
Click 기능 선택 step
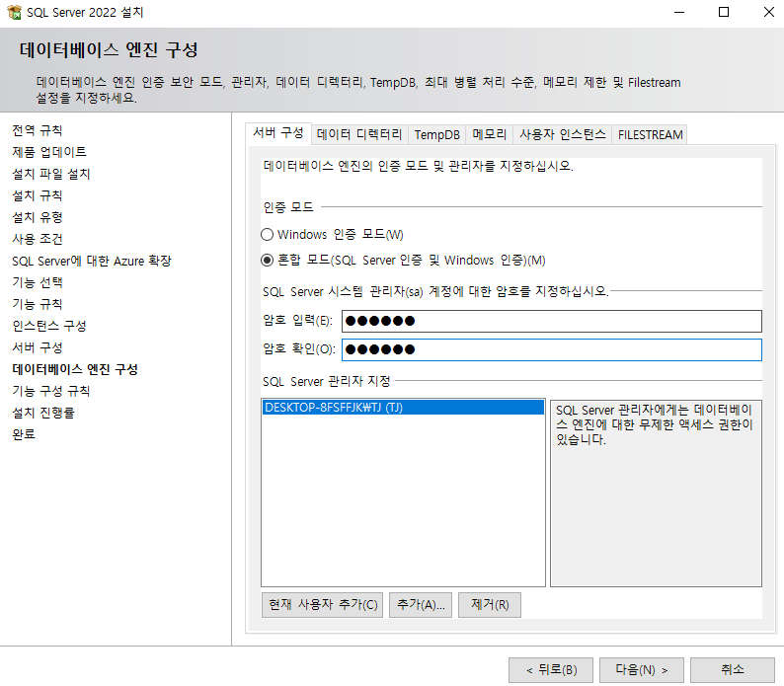click(x=38, y=282)
